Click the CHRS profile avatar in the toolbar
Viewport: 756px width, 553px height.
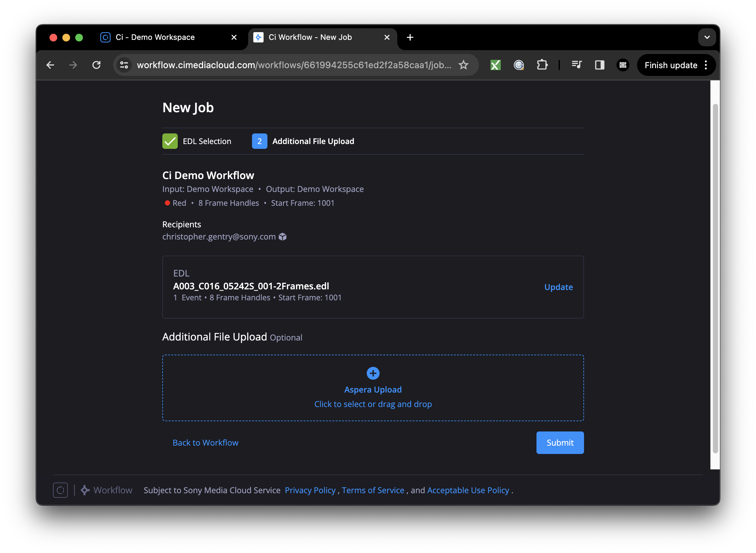point(623,65)
